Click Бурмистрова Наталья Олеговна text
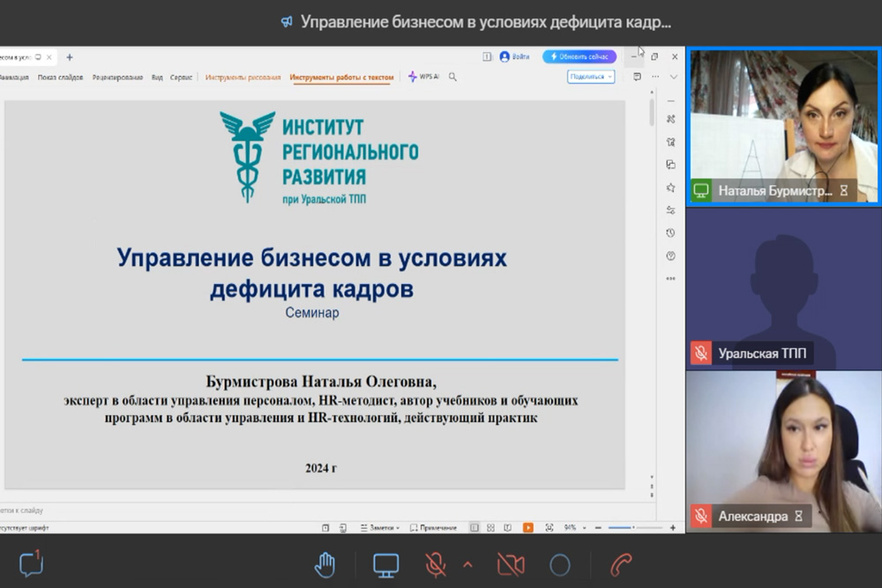Viewport: 882px width, 588px height. click(x=321, y=382)
